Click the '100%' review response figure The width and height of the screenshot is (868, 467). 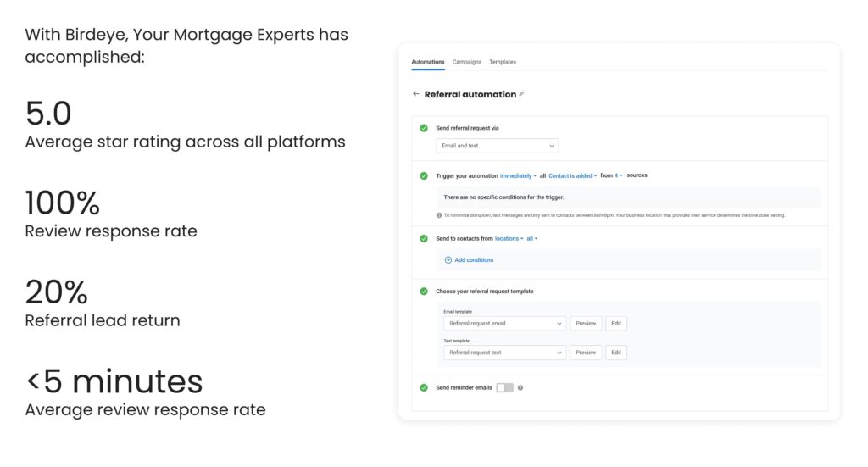pyautogui.click(x=63, y=203)
